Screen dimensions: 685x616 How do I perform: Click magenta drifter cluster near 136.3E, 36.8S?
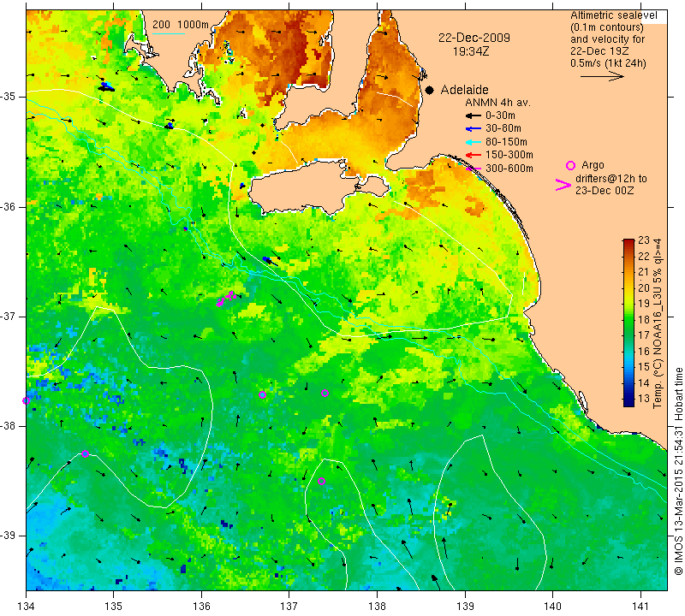point(226,299)
